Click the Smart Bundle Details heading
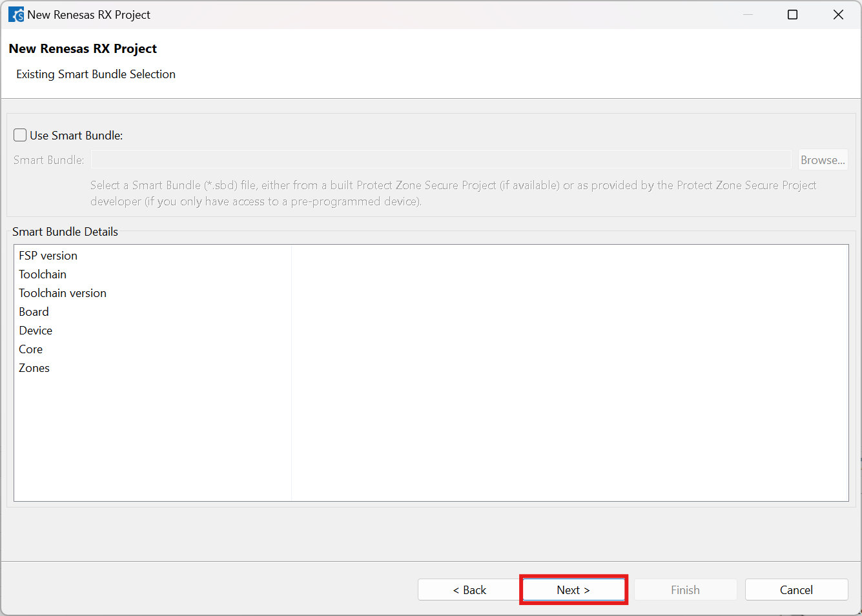The height and width of the screenshot is (616, 862). (x=65, y=231)
